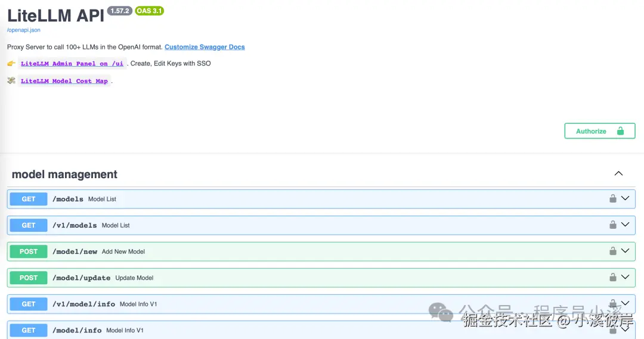Click the lock icon on GET /models row
The width and height of the screenshot is (644, 339).
click(613, 198)
